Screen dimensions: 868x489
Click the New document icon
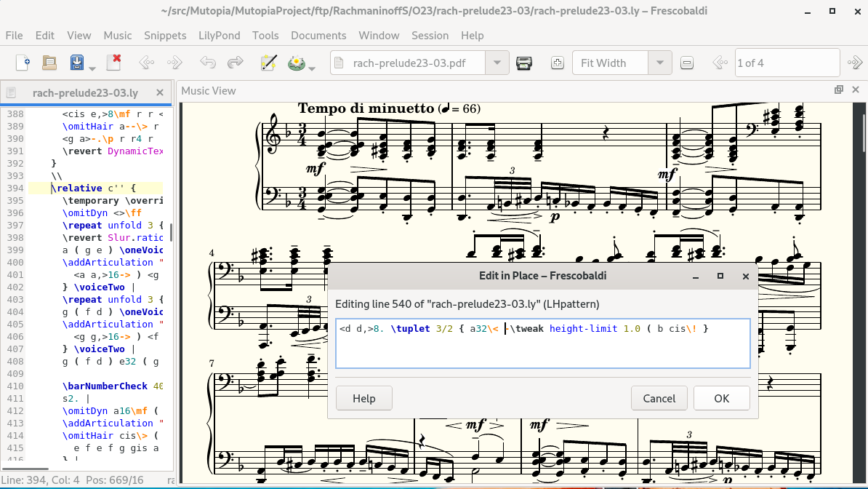pos(23,63)
